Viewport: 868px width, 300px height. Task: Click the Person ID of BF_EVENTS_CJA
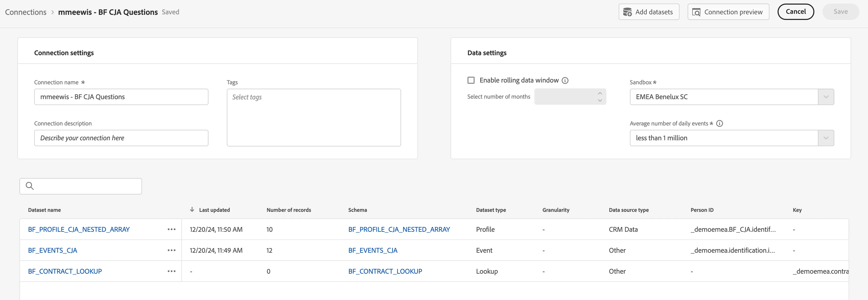pyautogui.click(x=733, y=250)
